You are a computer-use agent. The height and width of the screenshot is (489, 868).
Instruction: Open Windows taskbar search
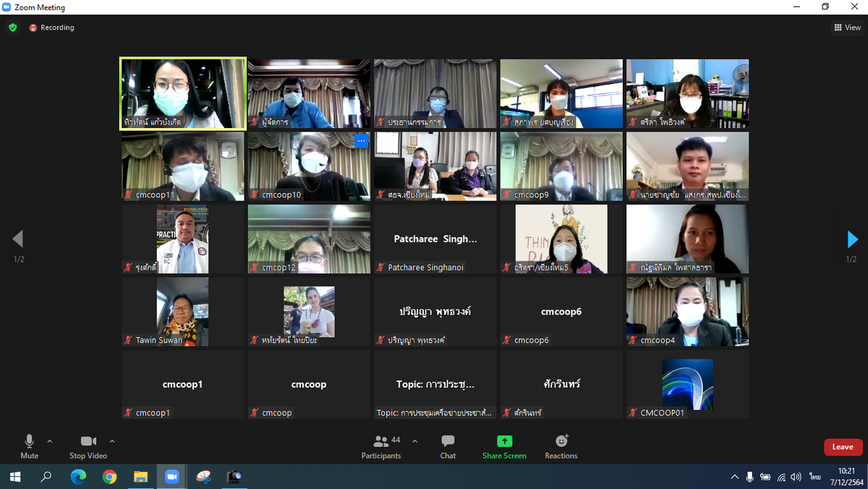click(46, 477)
